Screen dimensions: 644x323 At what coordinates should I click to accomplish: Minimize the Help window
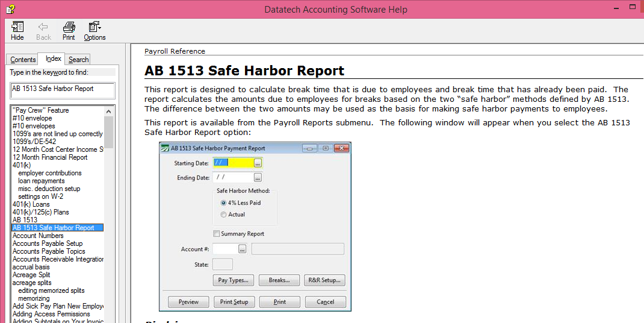pos(615,7)
